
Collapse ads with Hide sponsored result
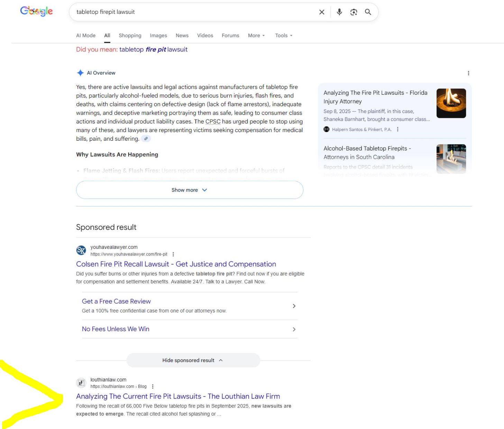click(x=193, y=360)
